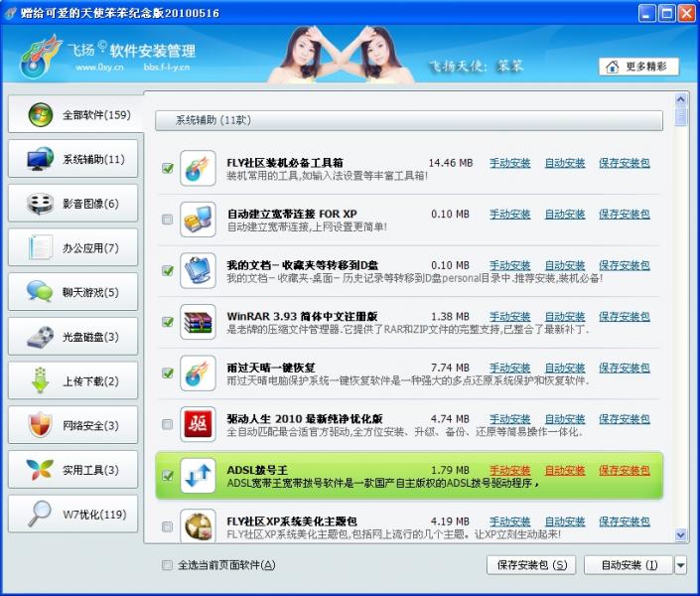Enable 全选当前页面软件(A) checkbox

point(167,565)
